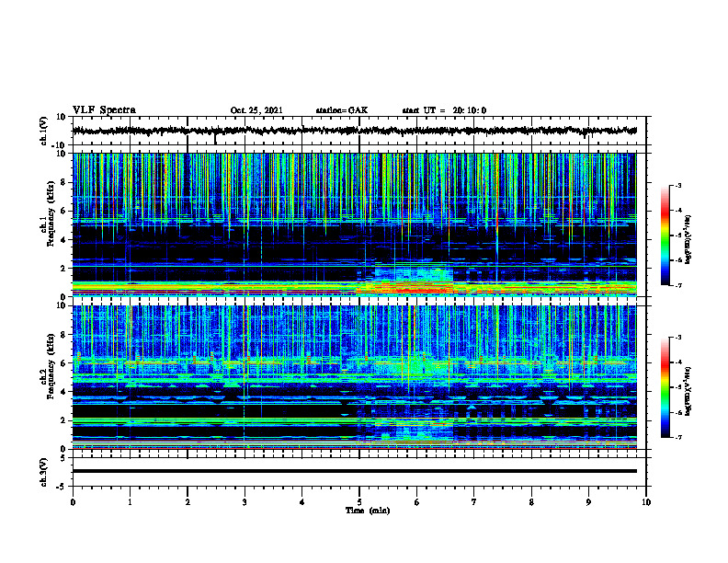Click time axis tick label "7"

pos(474,502)
